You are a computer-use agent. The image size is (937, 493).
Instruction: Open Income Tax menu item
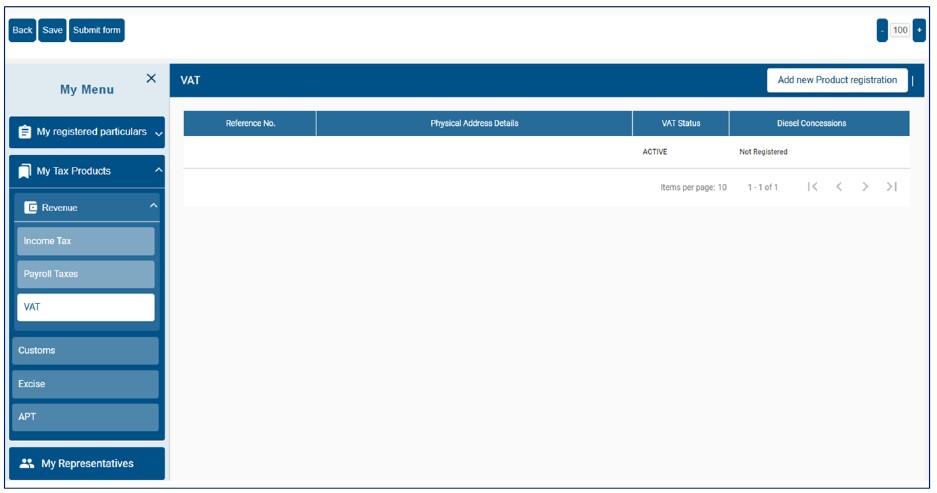pyautogui.click(x=86, y=241)
